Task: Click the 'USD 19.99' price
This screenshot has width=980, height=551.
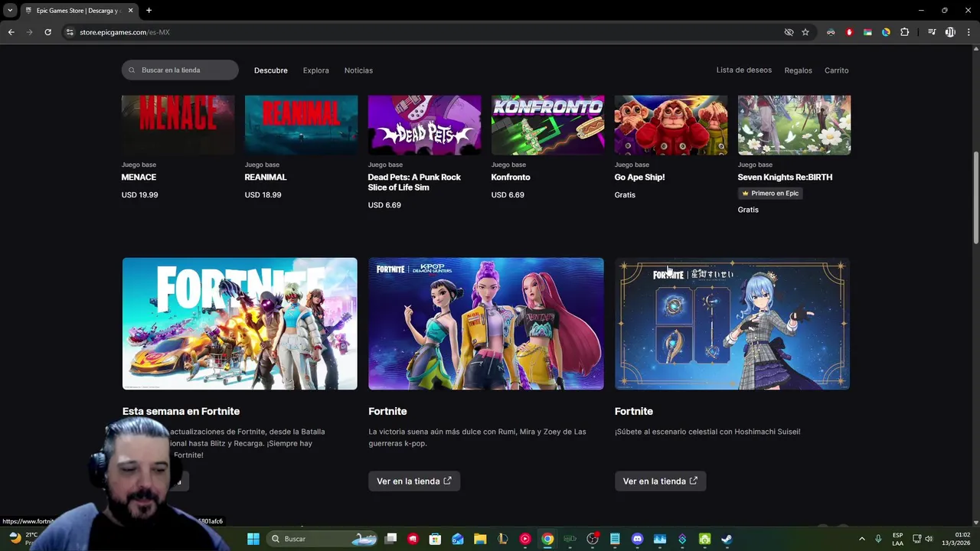Action: point(139,195)
